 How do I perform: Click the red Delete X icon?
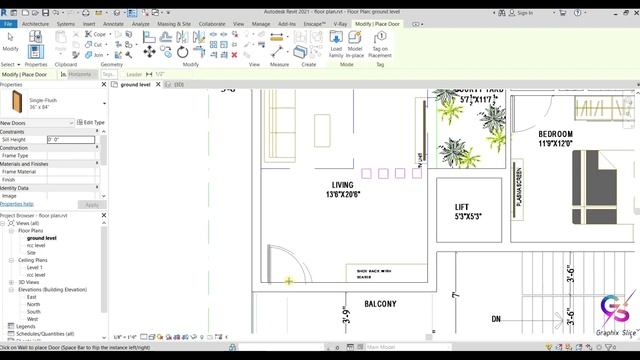click(234, 55)
